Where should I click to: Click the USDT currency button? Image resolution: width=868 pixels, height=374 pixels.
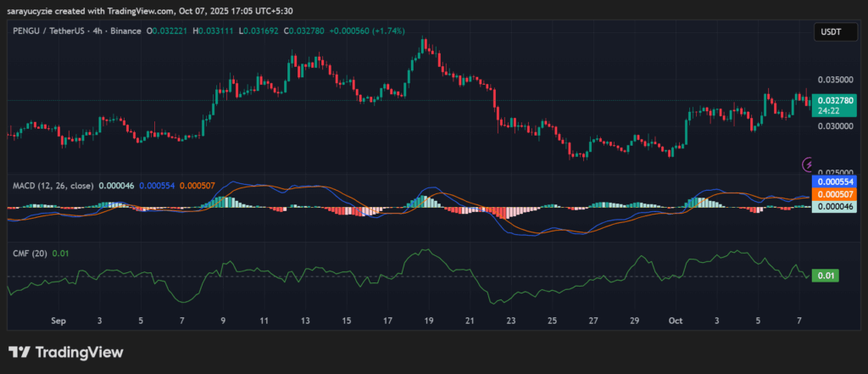point(827,31)
